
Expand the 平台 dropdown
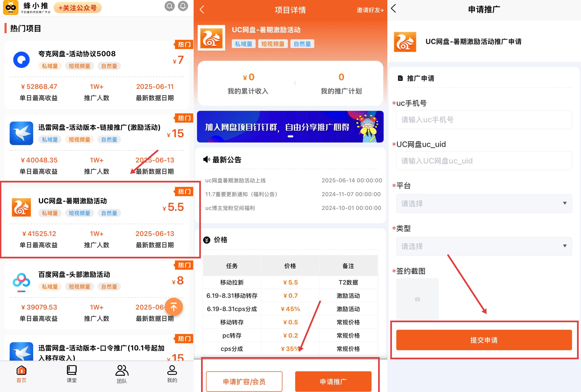[x=484, y=203]
